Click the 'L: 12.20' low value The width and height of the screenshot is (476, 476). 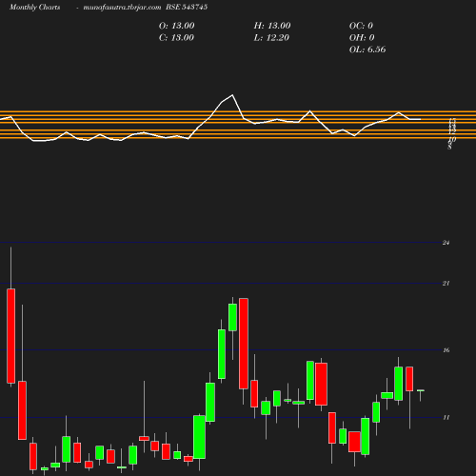pyautogui.click(x=271, y=38)
